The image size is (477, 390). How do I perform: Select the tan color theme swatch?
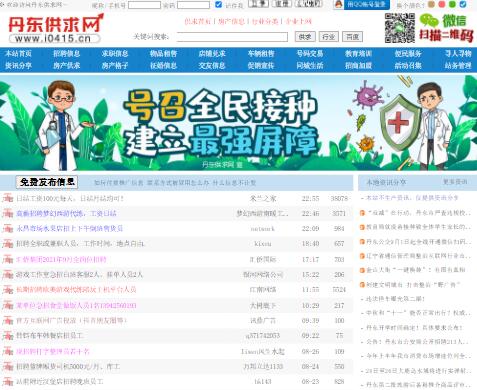pyautogui.click(x=431, y=4)
